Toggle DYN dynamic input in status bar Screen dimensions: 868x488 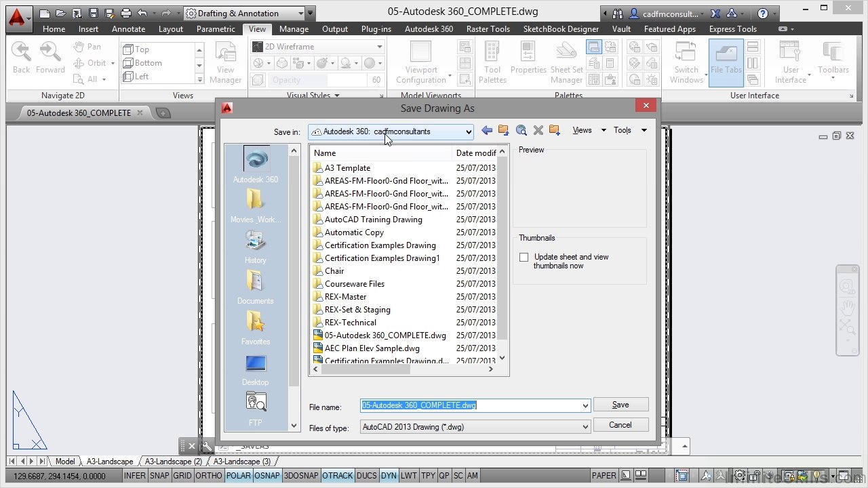click(x=389, y=476)
